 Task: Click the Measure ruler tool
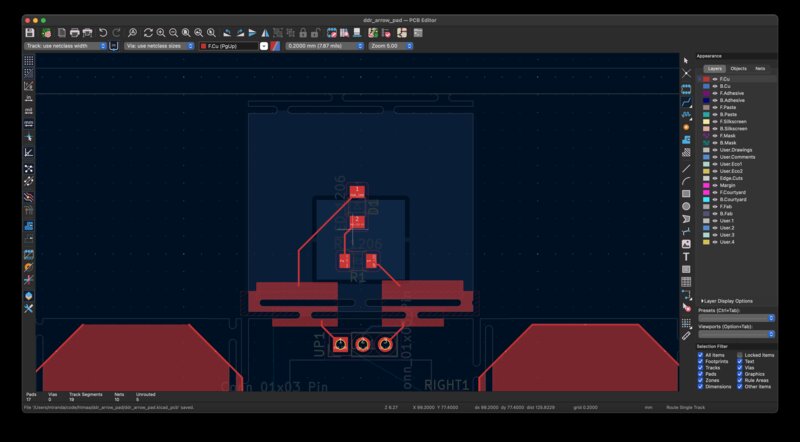pyautogui.click(x=686, y=335)
